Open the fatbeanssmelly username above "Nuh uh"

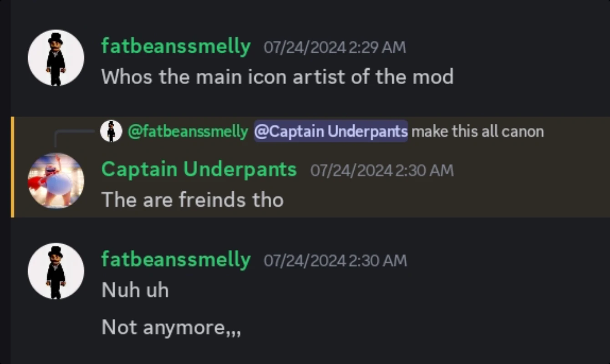point(176,260)
